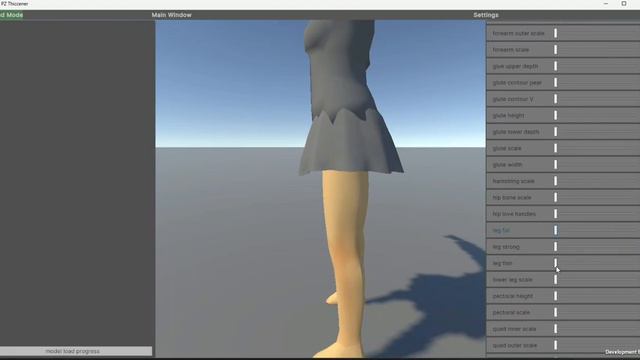Screen dimensions: 640x360
Task: Click the glute contour V slider handle
Action: 556,99
